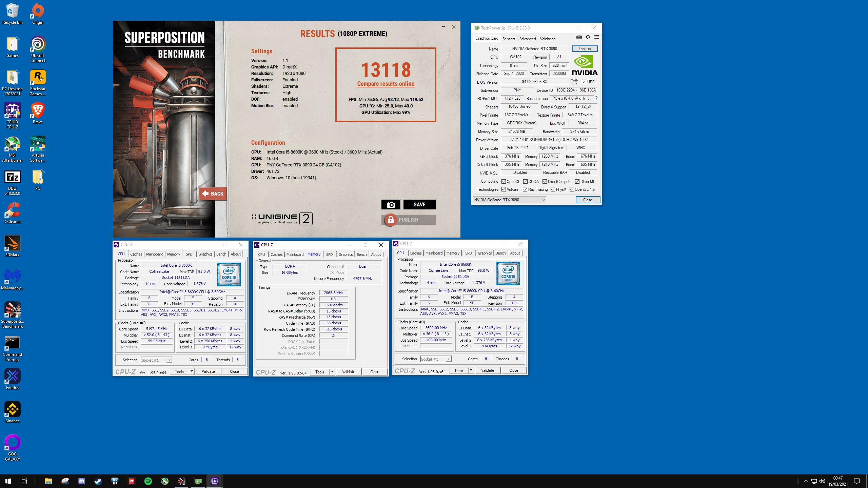
Task: Open GOG GALAXY desktop icon
Action: [13, 448]
